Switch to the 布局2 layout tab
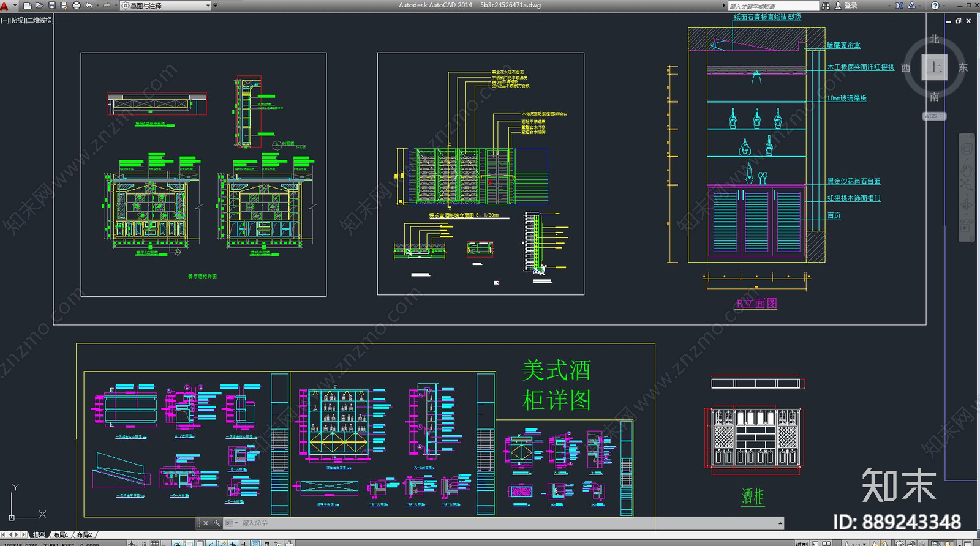 pos(85,534)
